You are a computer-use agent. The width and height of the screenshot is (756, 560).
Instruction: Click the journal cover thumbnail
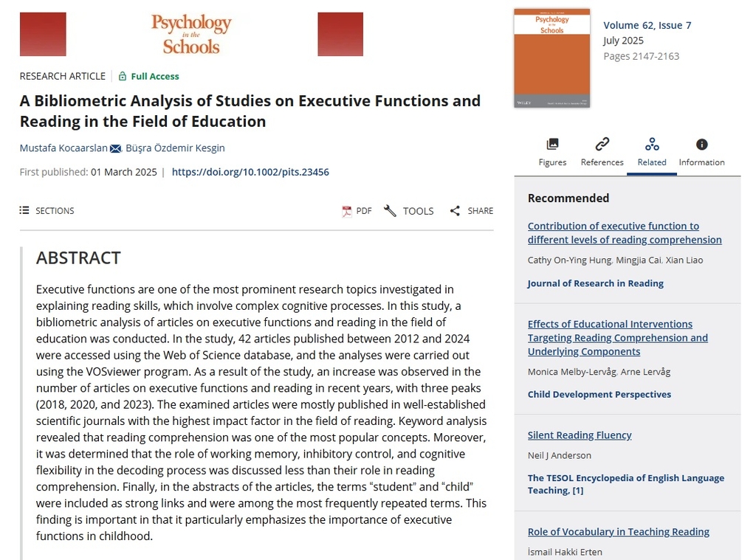tap(551, 58)
